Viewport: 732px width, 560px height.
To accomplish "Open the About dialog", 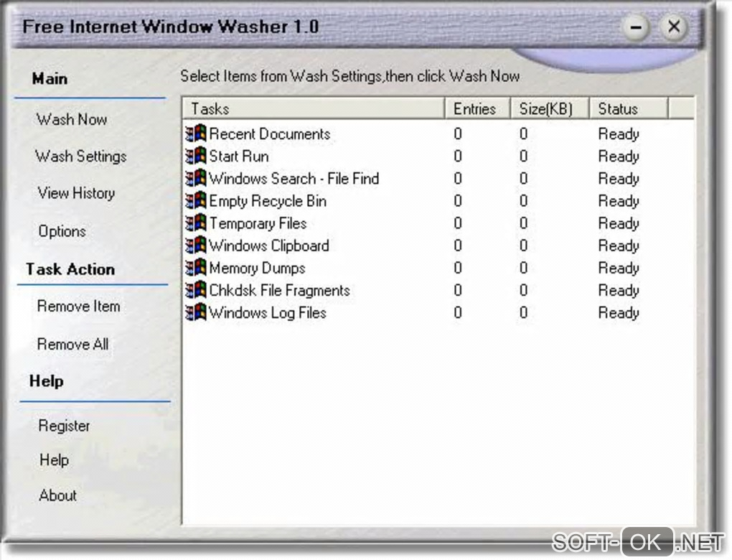I will pos(58,495).
